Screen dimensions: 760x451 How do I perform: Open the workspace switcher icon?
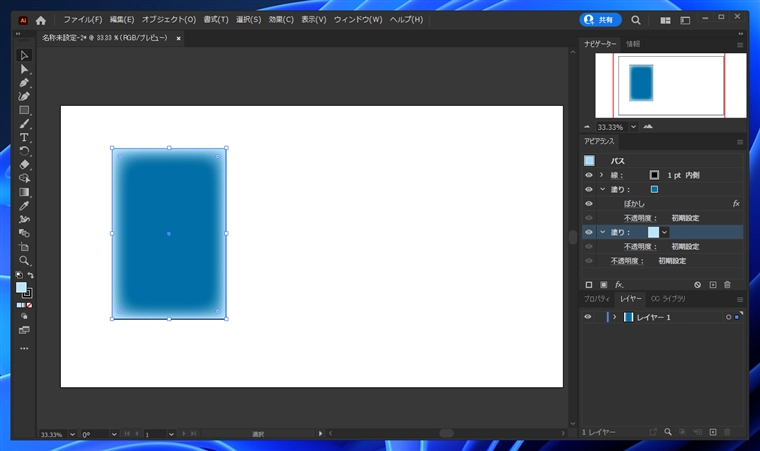click(685, 20)
